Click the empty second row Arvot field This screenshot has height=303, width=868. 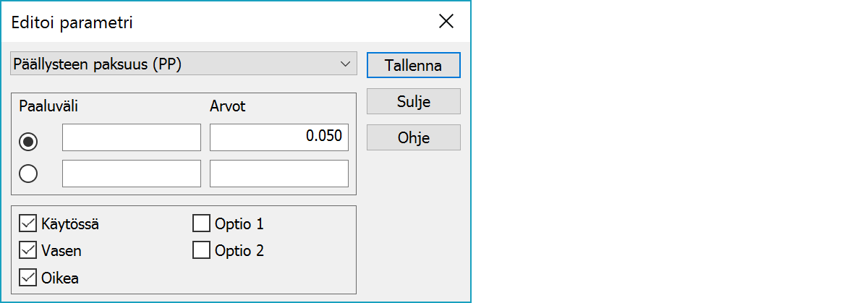(278, 174)
